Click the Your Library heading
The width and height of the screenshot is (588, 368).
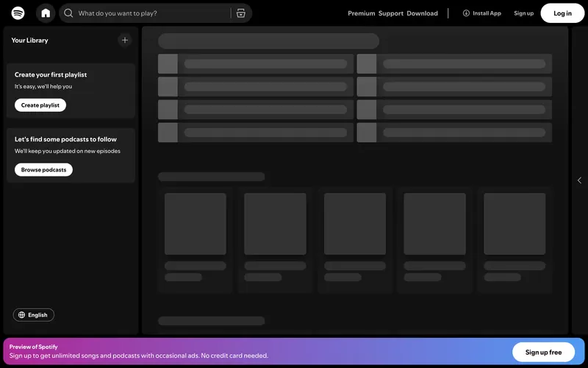click(x=29, y=40)
